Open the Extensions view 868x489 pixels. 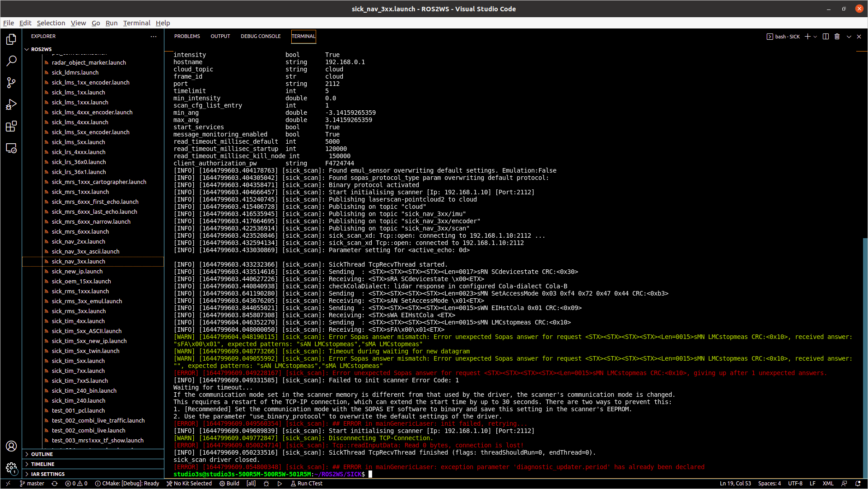tap(11, 127)
